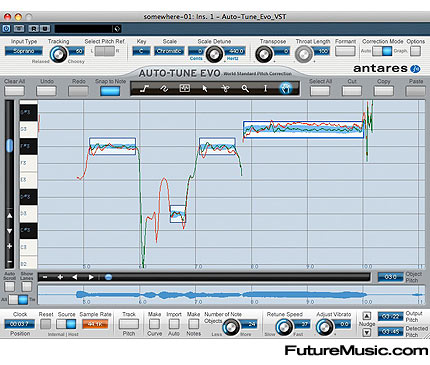Click the Clock Position 00:03.7 display
This screenshot has height=365, width=430.
click(x=20, y=324)
